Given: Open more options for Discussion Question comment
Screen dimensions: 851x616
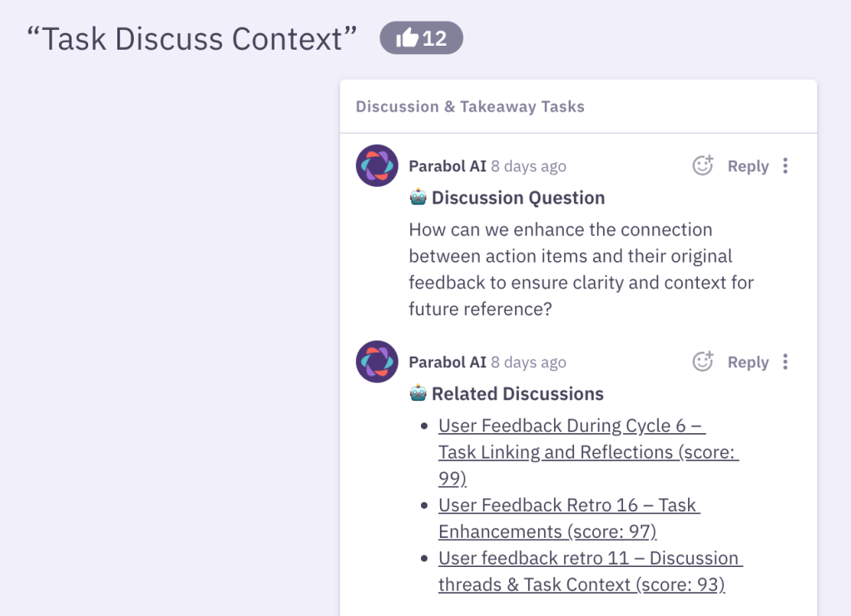Looking at the screenshot, I should point(785,165).
